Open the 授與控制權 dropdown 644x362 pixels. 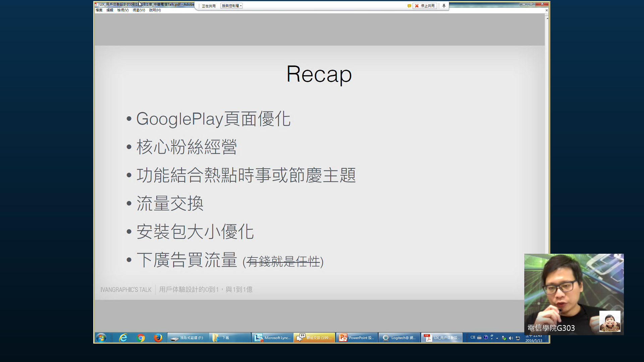(231, 6)
